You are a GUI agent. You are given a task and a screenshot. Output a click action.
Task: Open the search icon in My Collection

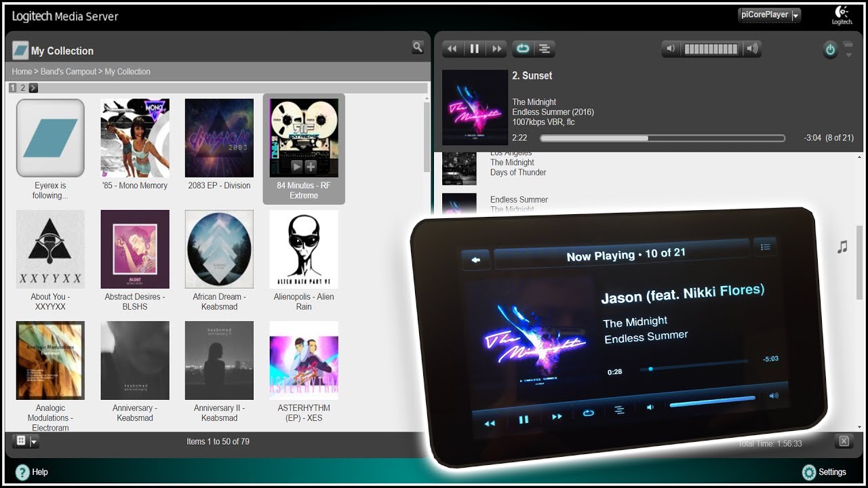[x=418, y=47]
